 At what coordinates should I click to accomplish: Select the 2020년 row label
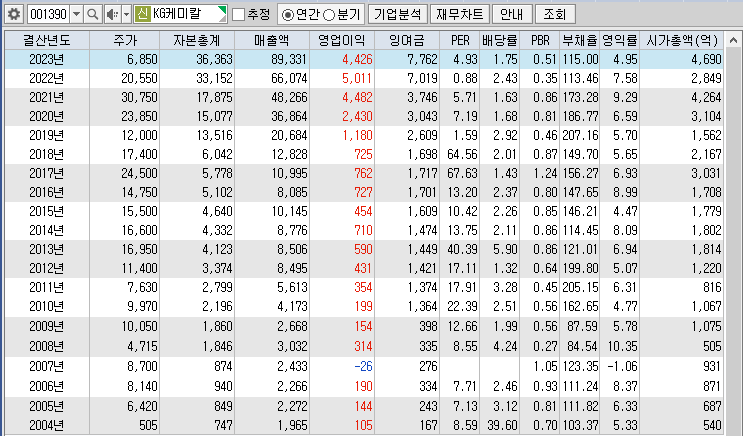coord(46,116)
